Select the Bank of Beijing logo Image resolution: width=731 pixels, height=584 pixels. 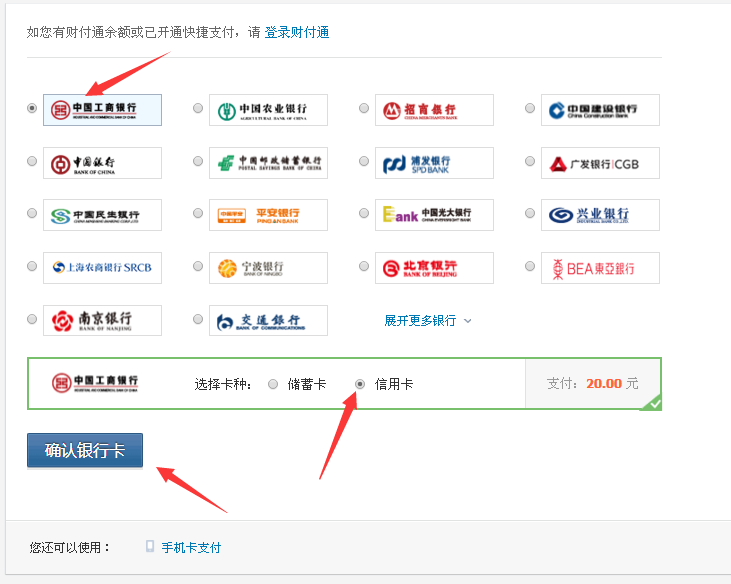click(x=434, y=268)
